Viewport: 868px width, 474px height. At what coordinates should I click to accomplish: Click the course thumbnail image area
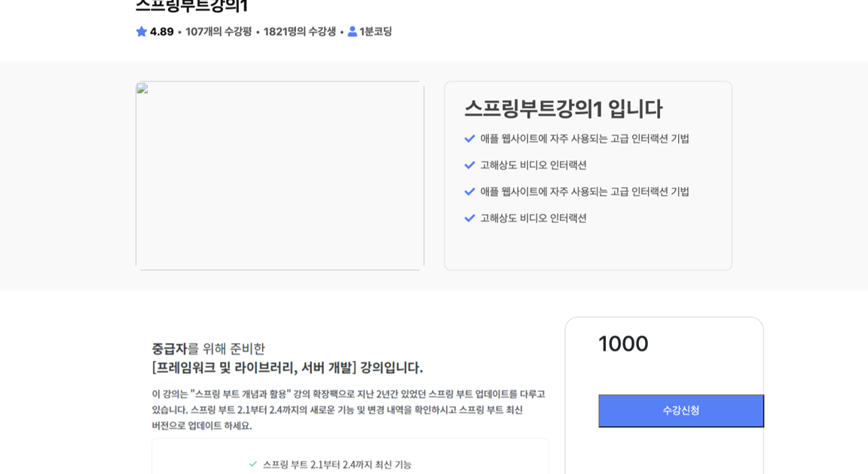279,175
